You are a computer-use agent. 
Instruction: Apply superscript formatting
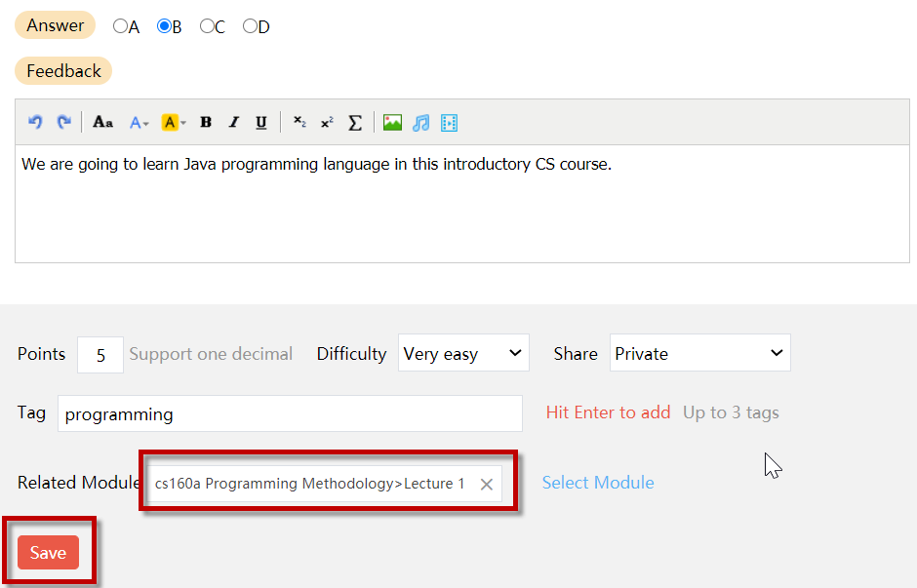point(327,122)
